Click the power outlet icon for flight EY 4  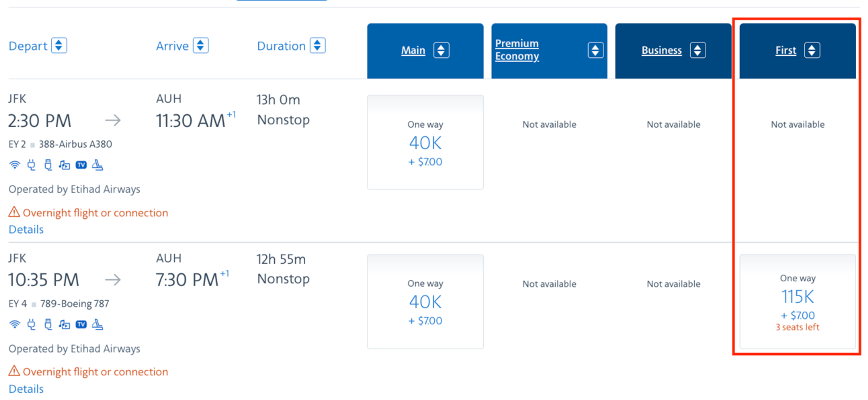tap(31, 324)
